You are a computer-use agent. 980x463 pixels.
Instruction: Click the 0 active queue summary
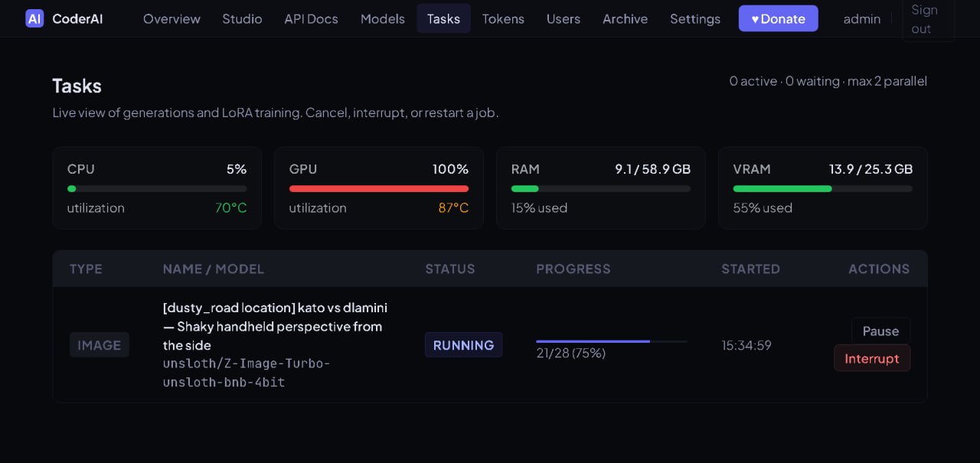click(x=828, y=81)
